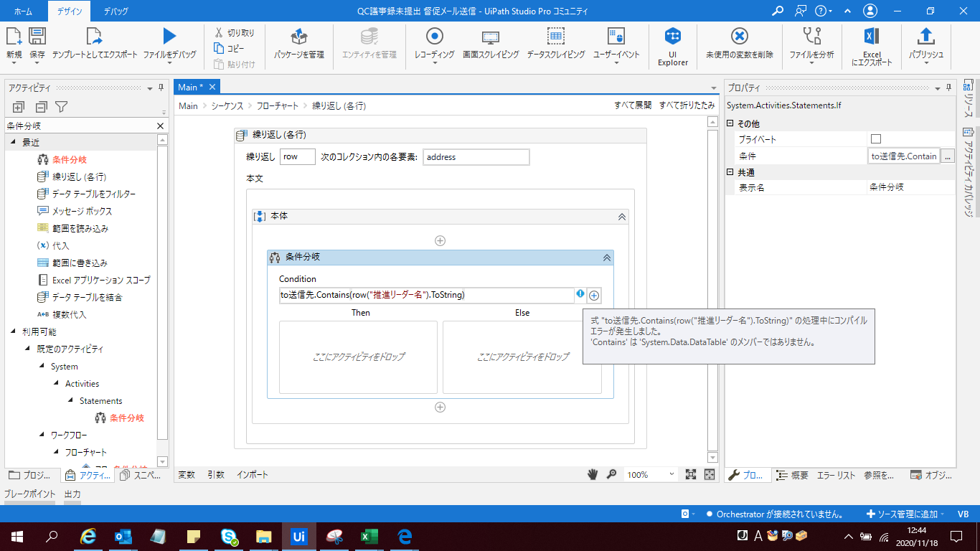Click the コピー (Copy) icon in ribbon
Screen dimensions: 980x551
tap(219, 48)
